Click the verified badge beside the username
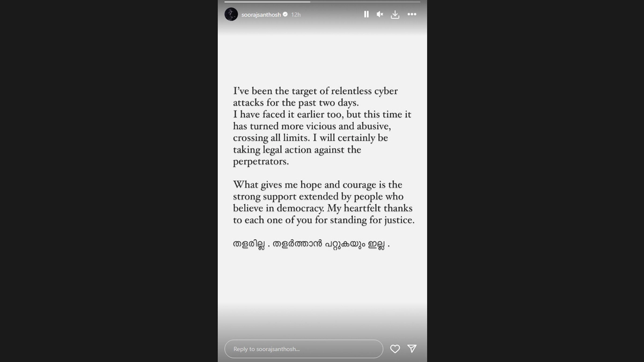Viewport: 644px width, 362px height. (x=286, y=14)
